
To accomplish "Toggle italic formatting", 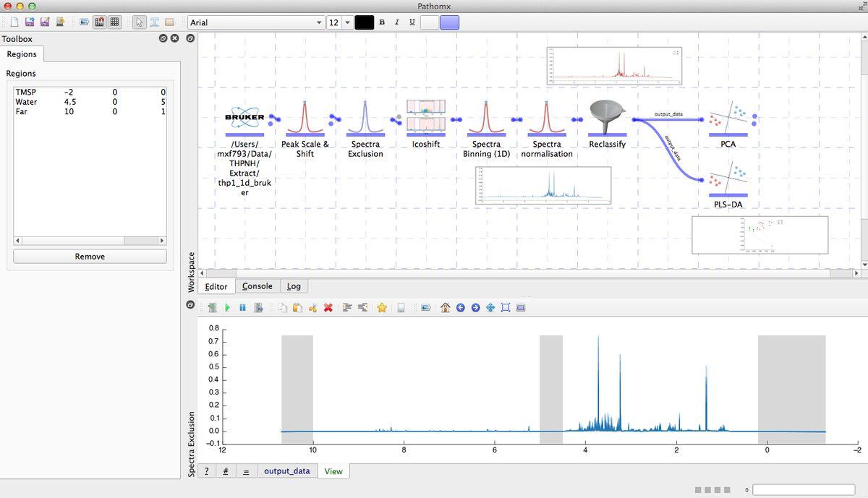I will [396, 22].
